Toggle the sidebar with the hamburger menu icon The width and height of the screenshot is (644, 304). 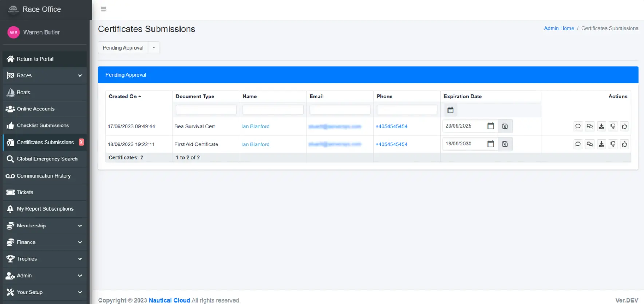pyautogui.click(x=103, y=9)
